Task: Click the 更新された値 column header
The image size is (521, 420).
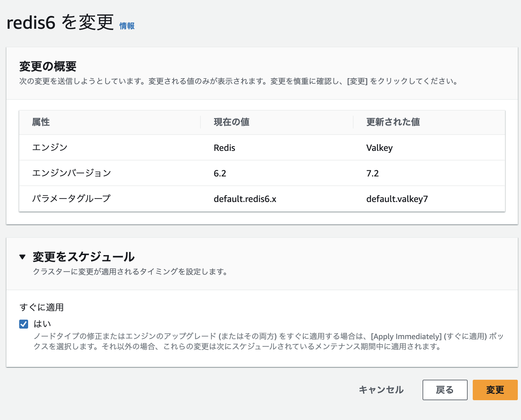Action: pyautogui.click(x=393, y=122)
